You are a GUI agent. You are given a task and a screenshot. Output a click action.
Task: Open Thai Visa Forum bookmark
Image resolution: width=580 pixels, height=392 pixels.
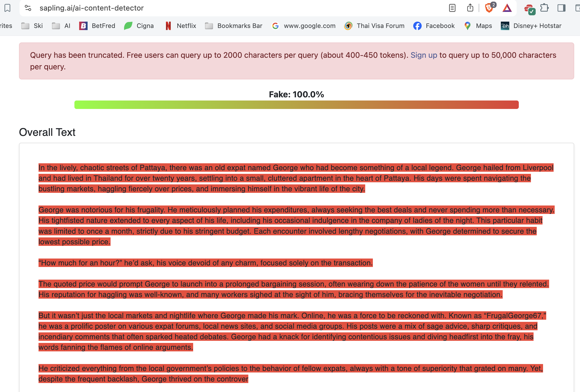click(x=374, y=26)
